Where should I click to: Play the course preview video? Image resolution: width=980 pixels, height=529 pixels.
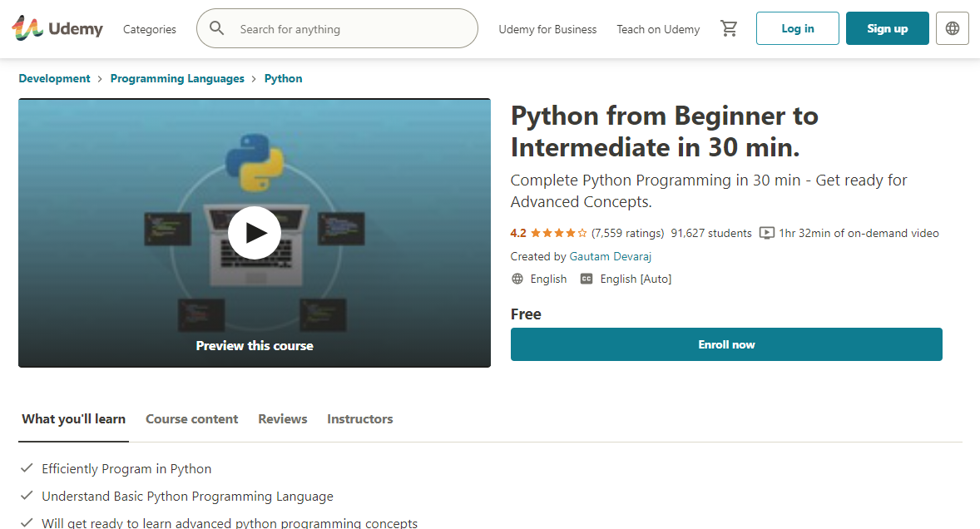255,233
